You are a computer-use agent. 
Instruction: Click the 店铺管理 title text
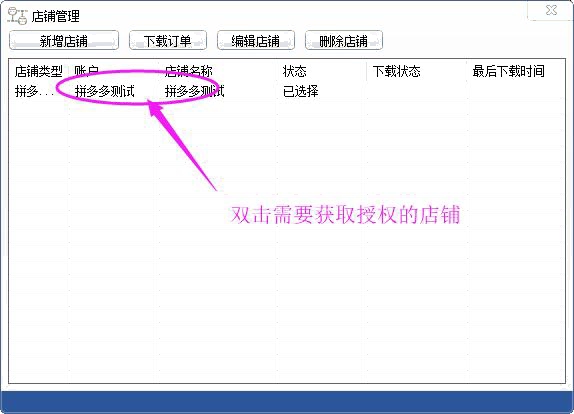[x=56, y=16]
